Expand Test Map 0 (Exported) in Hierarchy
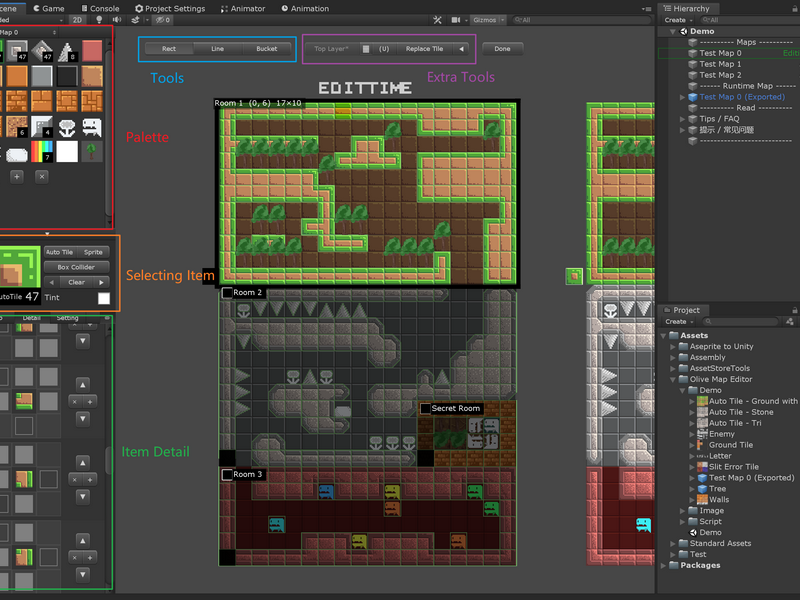This screenshot has width=800, height=600. coord(682,97)
